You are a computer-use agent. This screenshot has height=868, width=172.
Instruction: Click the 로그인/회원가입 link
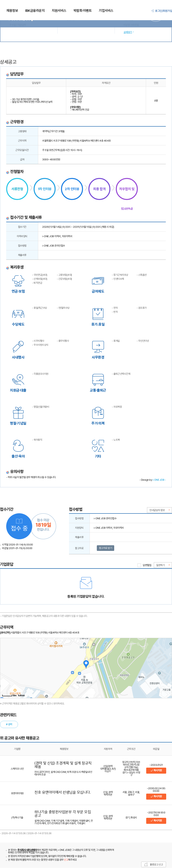[162, 11]
